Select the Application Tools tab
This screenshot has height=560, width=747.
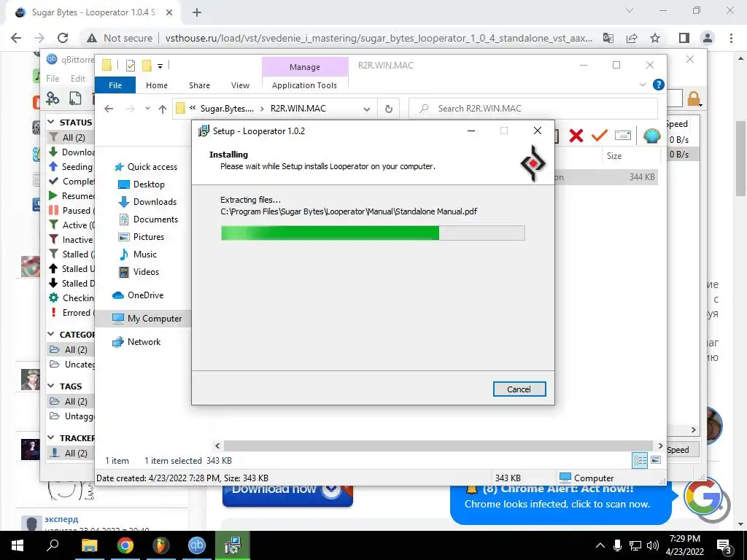(x=304, y=85)
